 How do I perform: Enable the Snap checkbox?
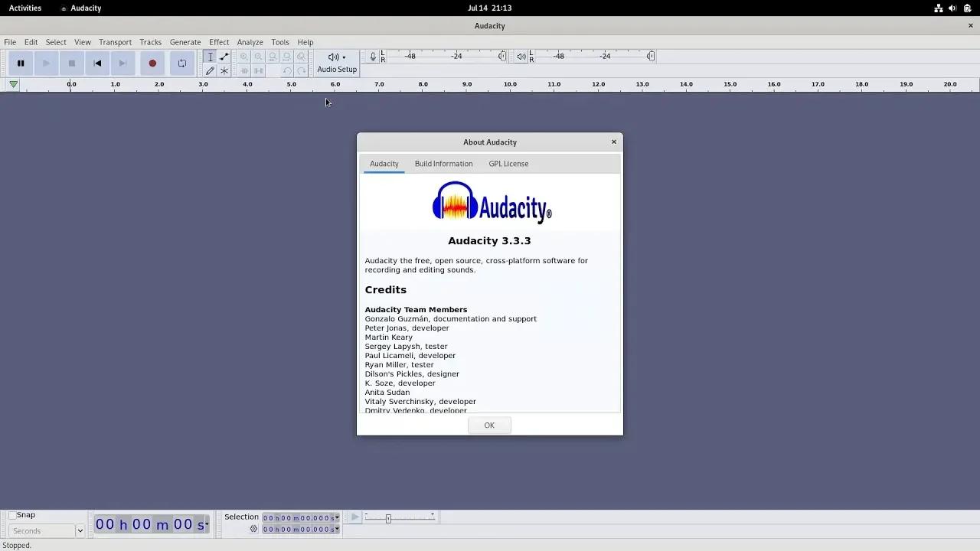coord(13,514)
